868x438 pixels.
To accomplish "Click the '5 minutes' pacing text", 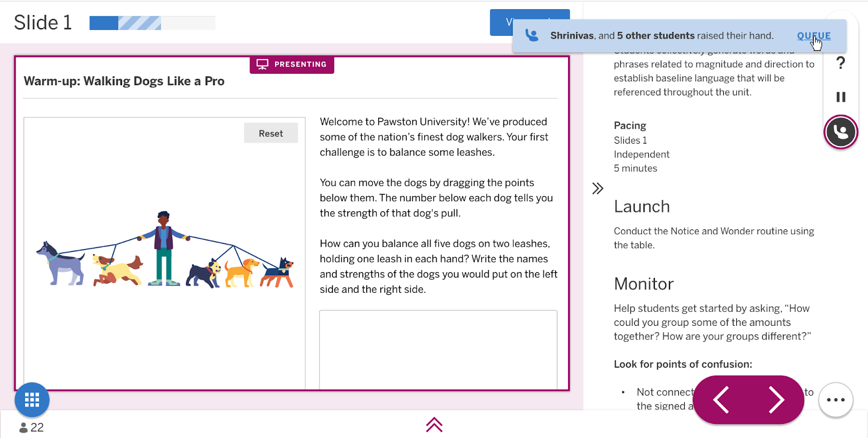I will coord(635,169).
